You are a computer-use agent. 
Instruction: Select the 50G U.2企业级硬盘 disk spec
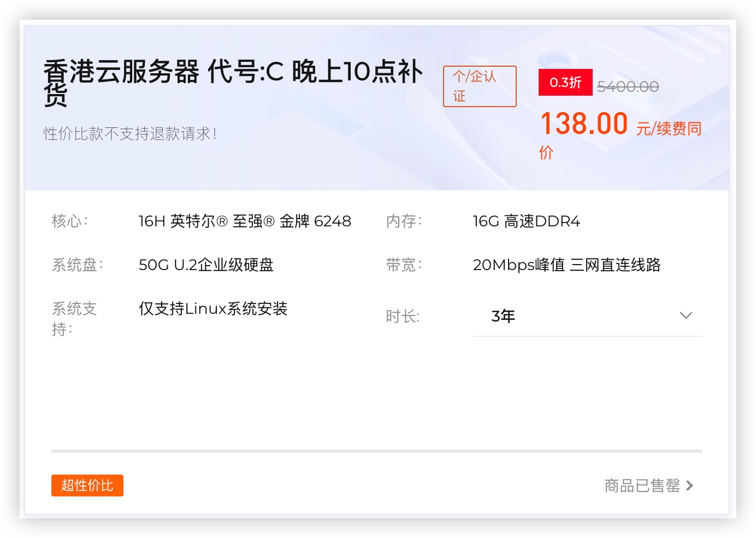pos(206,265)
